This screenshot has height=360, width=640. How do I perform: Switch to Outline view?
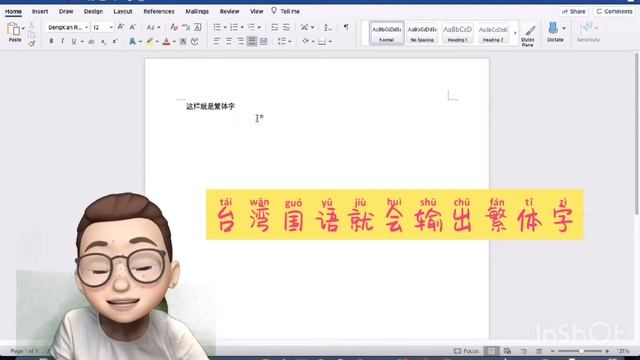(x=524, y=351)
